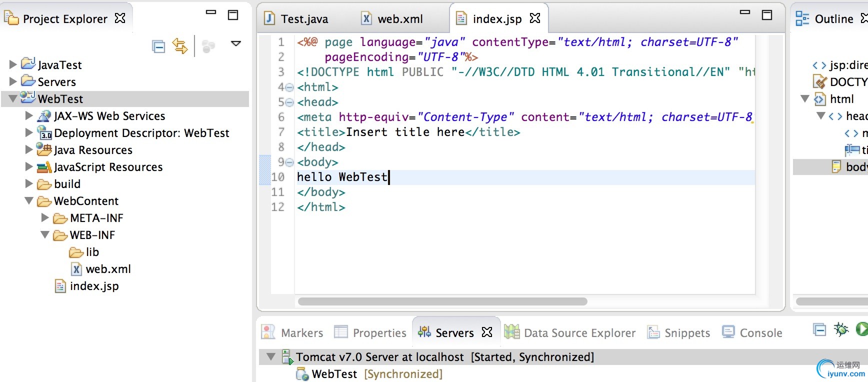This screenshot has width=868, height=382.
Task: Open the Markers tab
Action: point(293,332)
